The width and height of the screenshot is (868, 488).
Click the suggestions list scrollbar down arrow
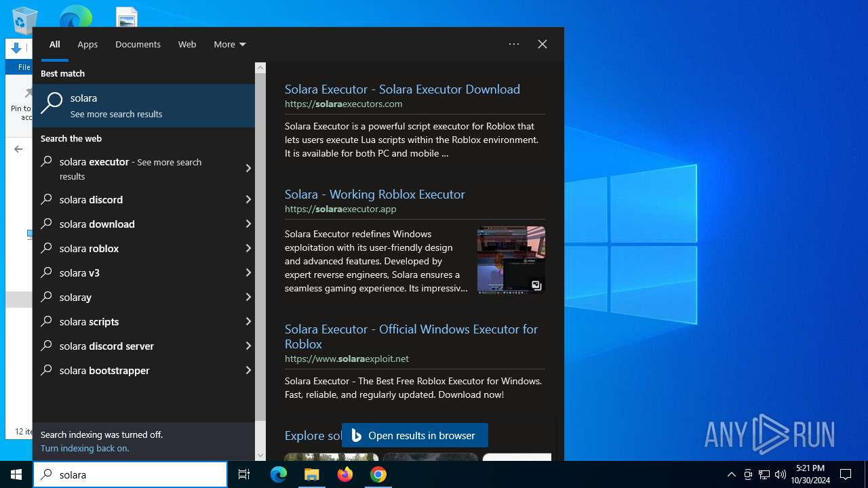[260, 455]
